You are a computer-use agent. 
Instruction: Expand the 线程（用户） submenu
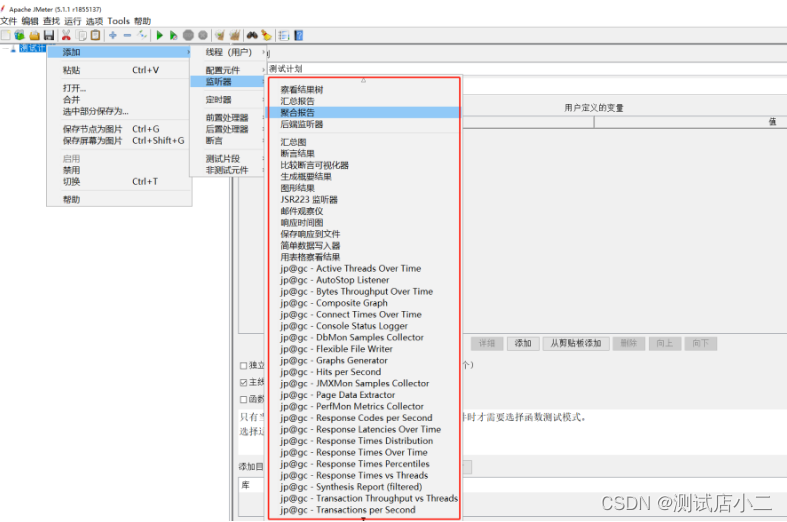228,52
